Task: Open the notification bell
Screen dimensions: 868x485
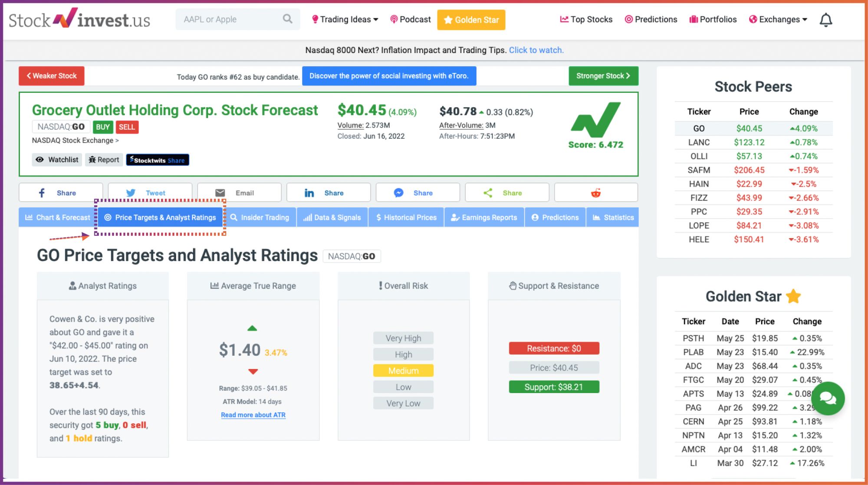Action: coord(825,20)
